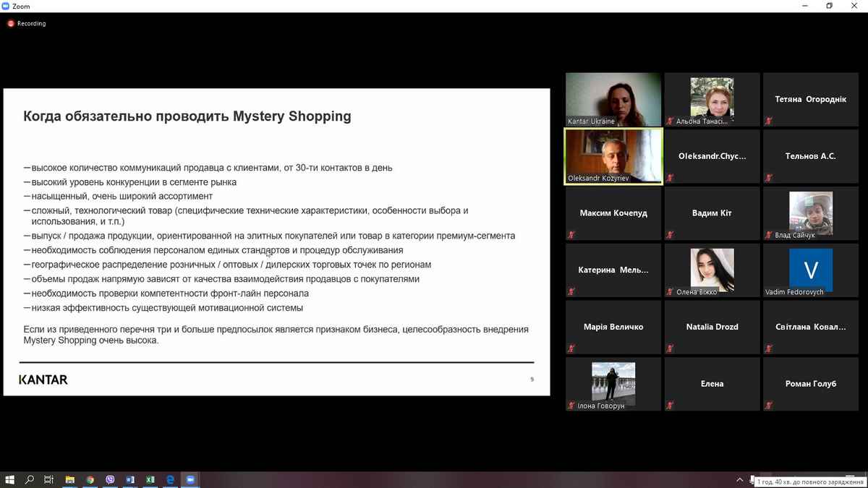The width and height of the screenshot is (868, 488).
Task: Click Vadim Fedorovych's avatar tile
Action: pyautogui.click(x=810, y=270)
